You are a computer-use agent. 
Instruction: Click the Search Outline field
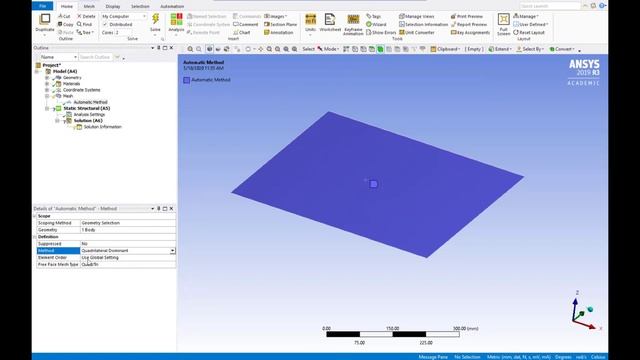click(x=96, y=57)
